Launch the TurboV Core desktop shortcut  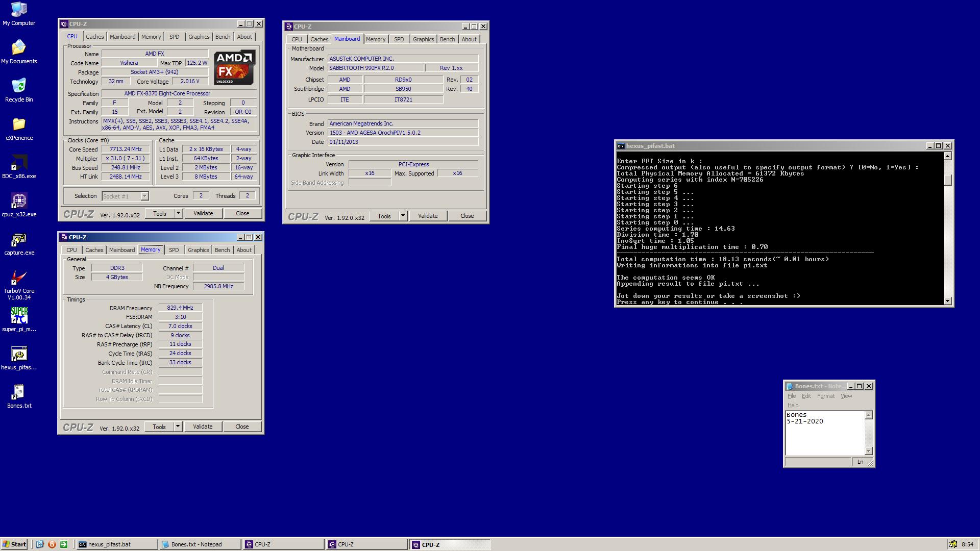(x=19, y=284)
